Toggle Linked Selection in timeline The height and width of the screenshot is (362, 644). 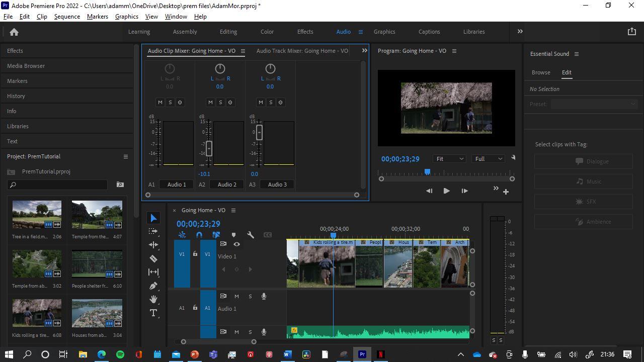click(216, 235)
